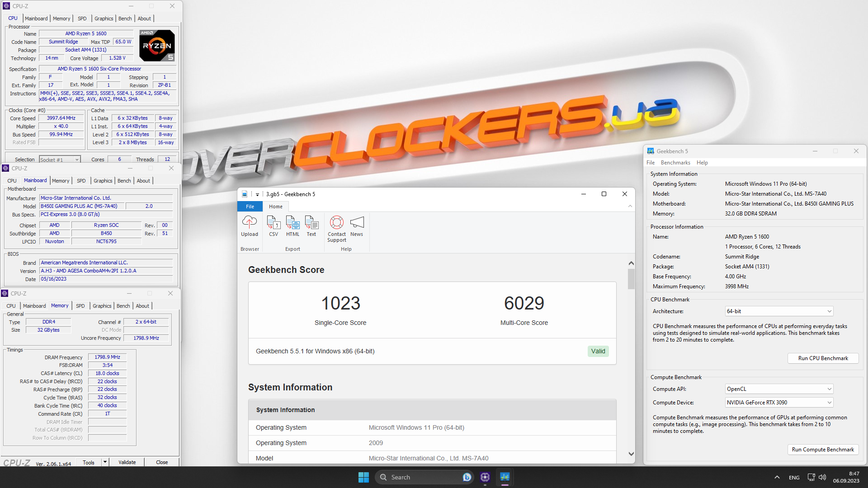
Task: Switch to Geekbench from the taskbar
Action: 505,477
